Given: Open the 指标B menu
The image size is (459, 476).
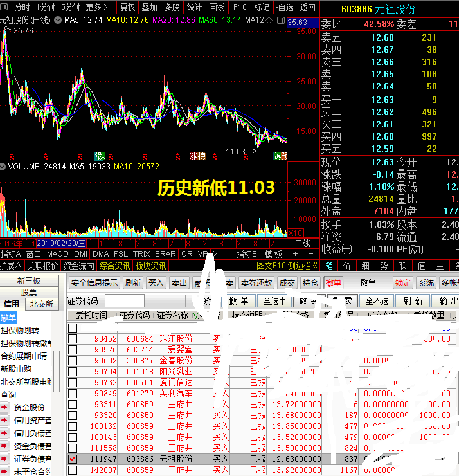Looking at the screenshot, I should tap(247, 254).
